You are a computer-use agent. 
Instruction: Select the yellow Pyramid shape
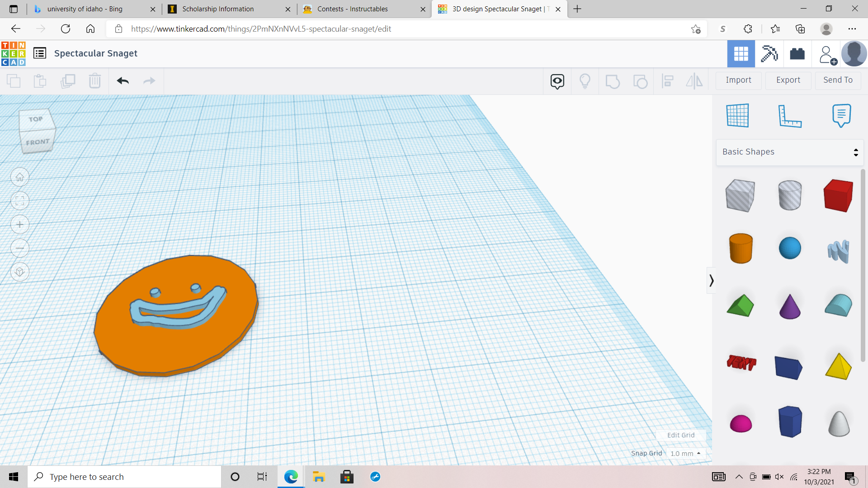[x=838, y=366]
